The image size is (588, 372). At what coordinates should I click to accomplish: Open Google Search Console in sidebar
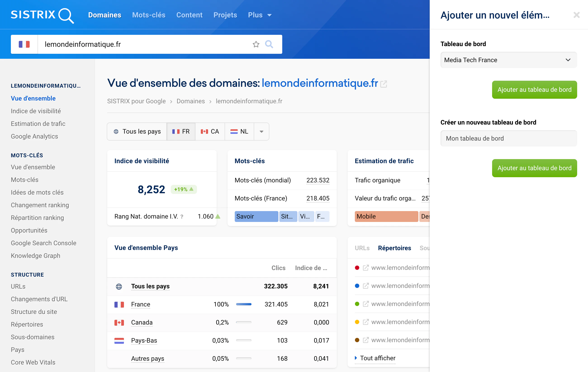point(43,243)
